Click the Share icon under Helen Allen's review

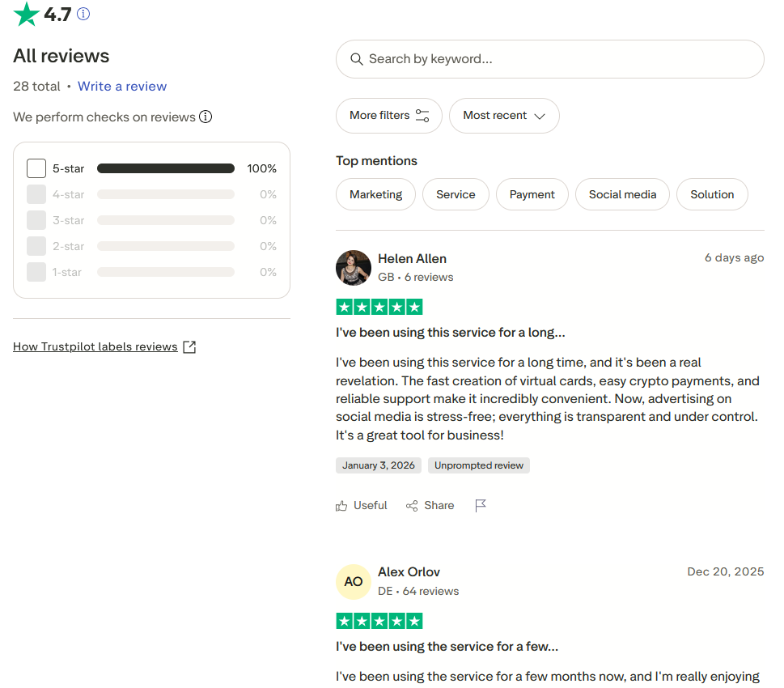[x=413, y=506]
